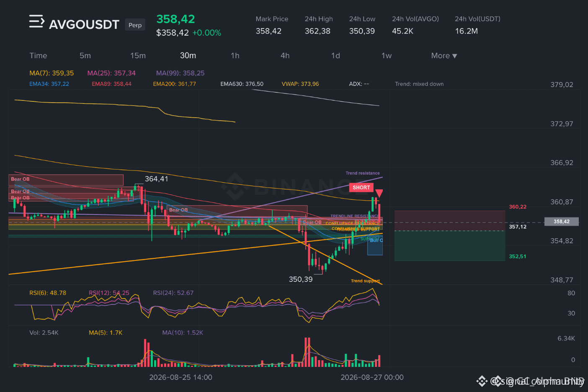Open the hamburger menu beside AVGOUSDT

pyautogui.click(x=36, y=21)
